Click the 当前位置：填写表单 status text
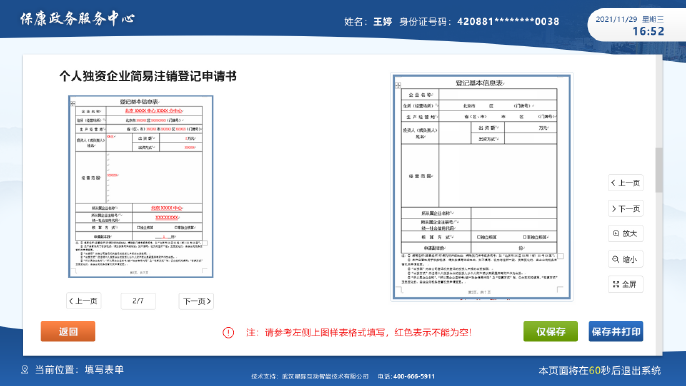This screenshot has width=687, height=386. (79, 370)
